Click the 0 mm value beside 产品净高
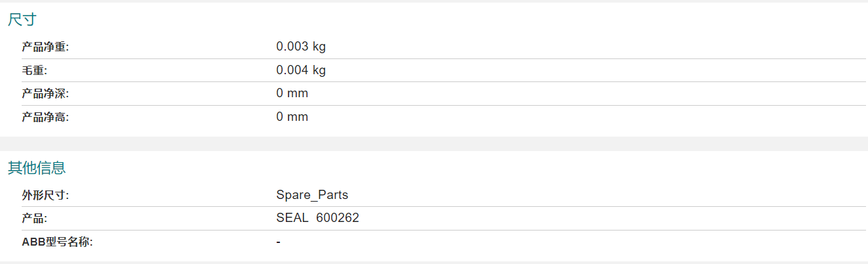The width and height of the screenshot is (868, 264). (x=292, y=117)
